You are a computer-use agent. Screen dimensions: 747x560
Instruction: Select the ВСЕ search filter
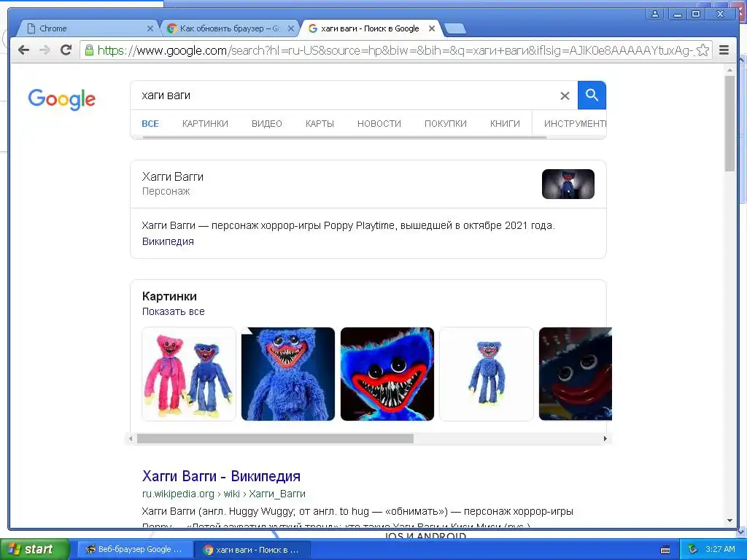tap(150, 124)
